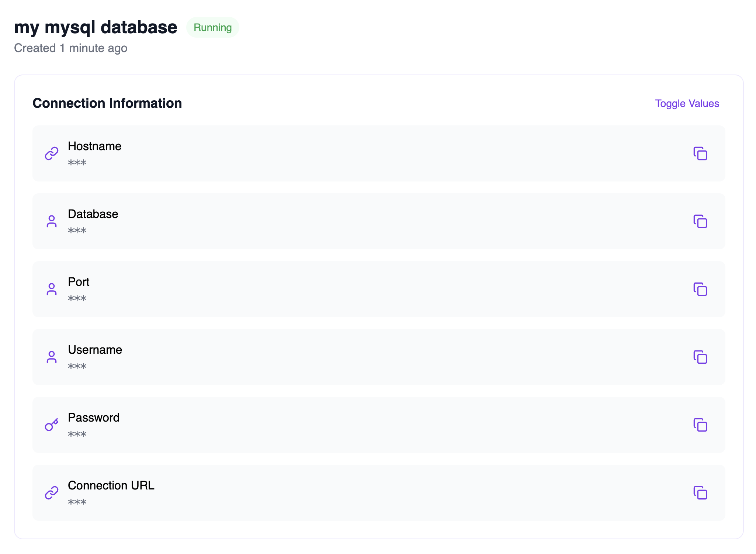Click the Running status badge
This screenshot has width=756, height=554.
tap(212, 28)
